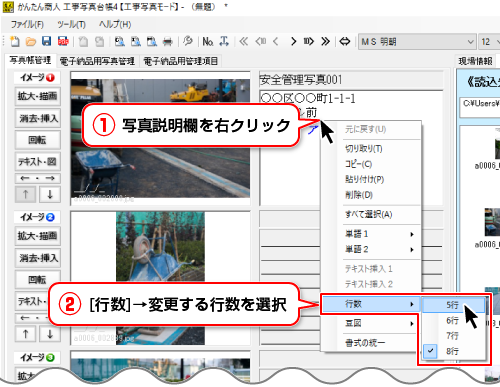The width and height of the screenshot is (500, 387).
Task: Save the current album with floppy icon
Action: (46, 41)
